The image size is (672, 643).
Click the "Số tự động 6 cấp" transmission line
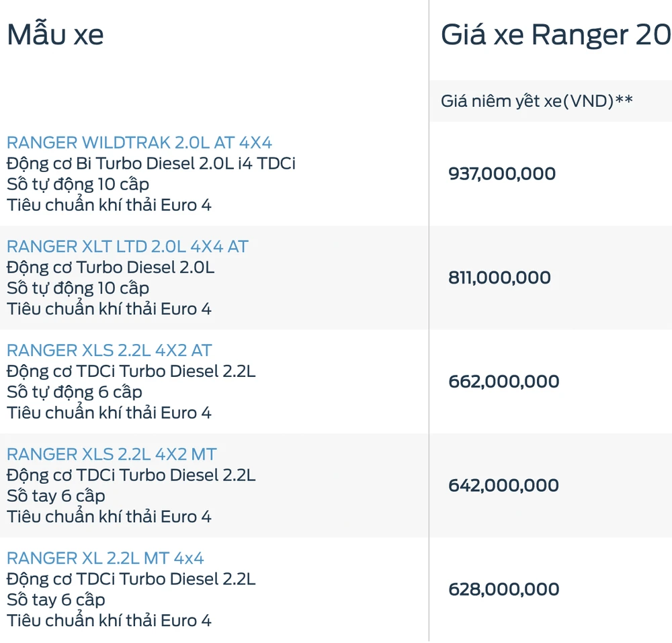point(75,392)
